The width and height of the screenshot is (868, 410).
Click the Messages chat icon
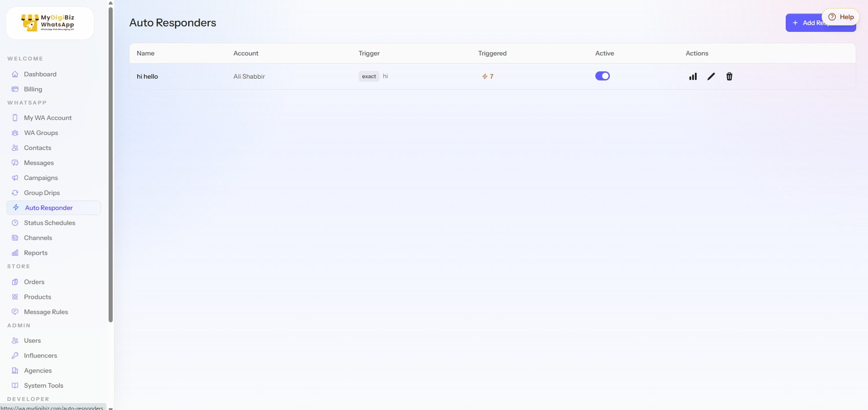15,163
